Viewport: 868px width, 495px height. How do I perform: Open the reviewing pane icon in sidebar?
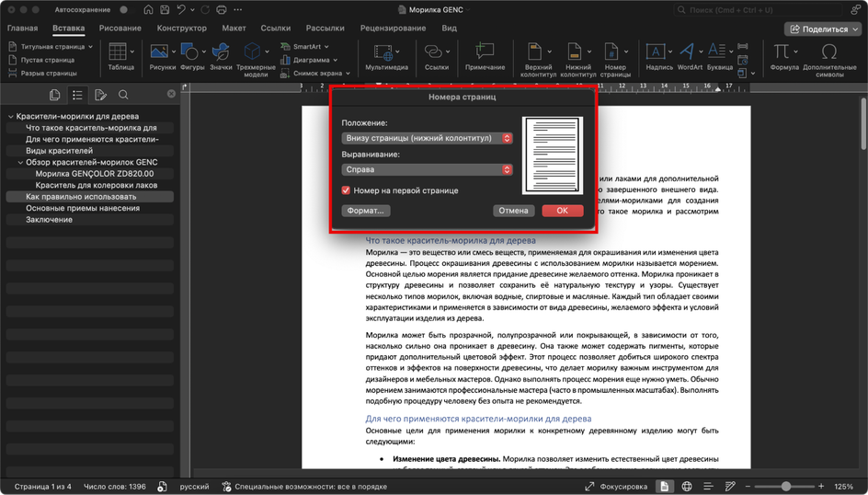(x=100, y=95)
